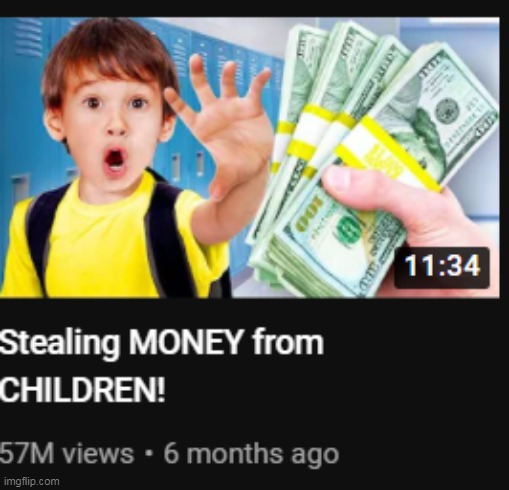Screen dimensions: 509x490
Task: Click the word 'Stealing' in the title
Action: [60, 344]
